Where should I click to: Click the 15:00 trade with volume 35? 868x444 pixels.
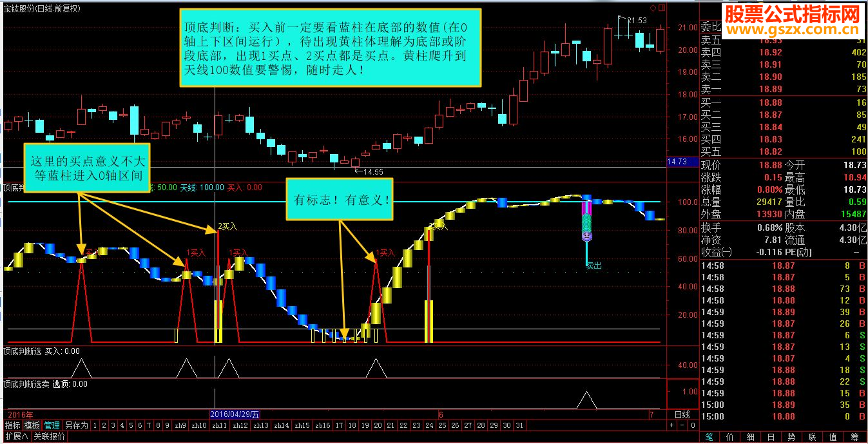coord(784,405)
